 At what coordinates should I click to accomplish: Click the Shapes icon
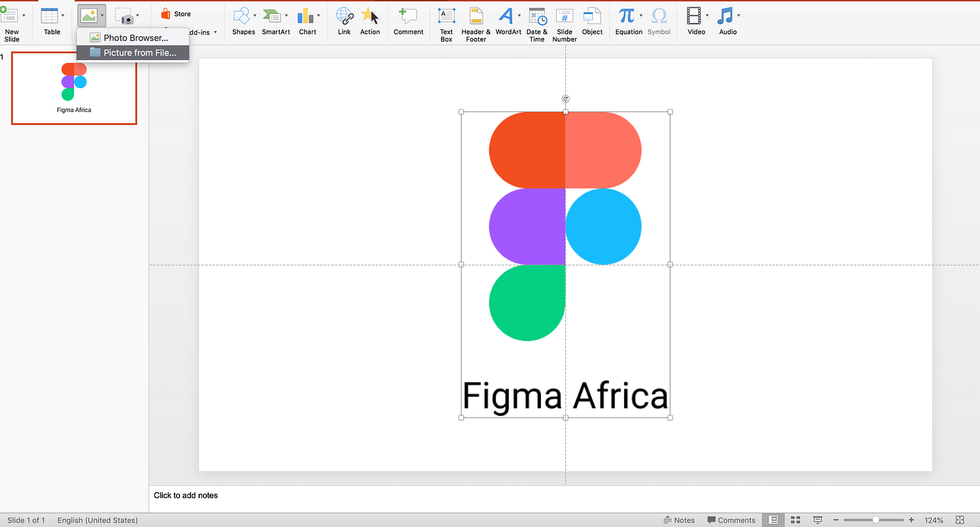(242, 15)
